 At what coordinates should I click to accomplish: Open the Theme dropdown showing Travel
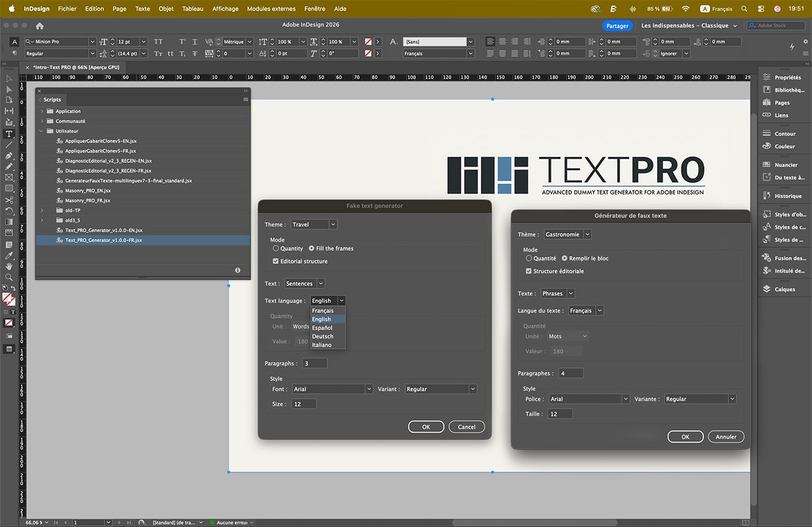pos(314,224)
